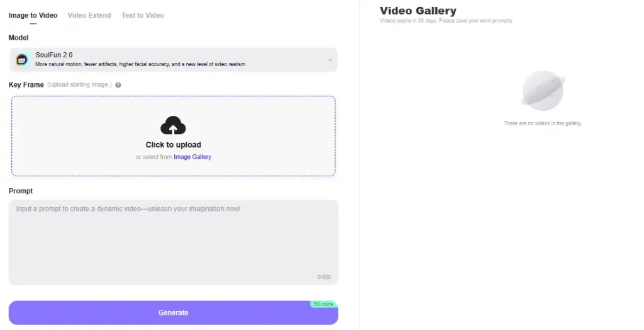Image resolution: width=644 pixels, height=330 pixels.
Task: Click the 'Videos expire in 30 days' notice
Action: 446,21
